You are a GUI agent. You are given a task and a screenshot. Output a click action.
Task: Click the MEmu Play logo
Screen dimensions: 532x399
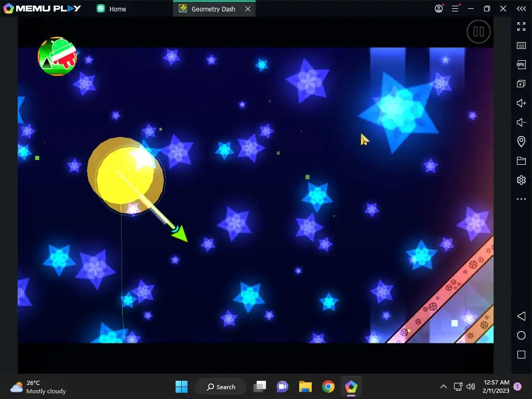(42, 8)
